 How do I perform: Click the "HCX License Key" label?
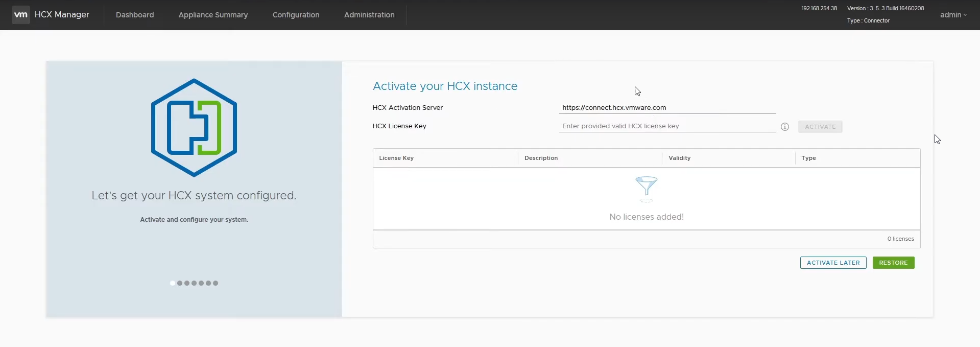point(399,126)
